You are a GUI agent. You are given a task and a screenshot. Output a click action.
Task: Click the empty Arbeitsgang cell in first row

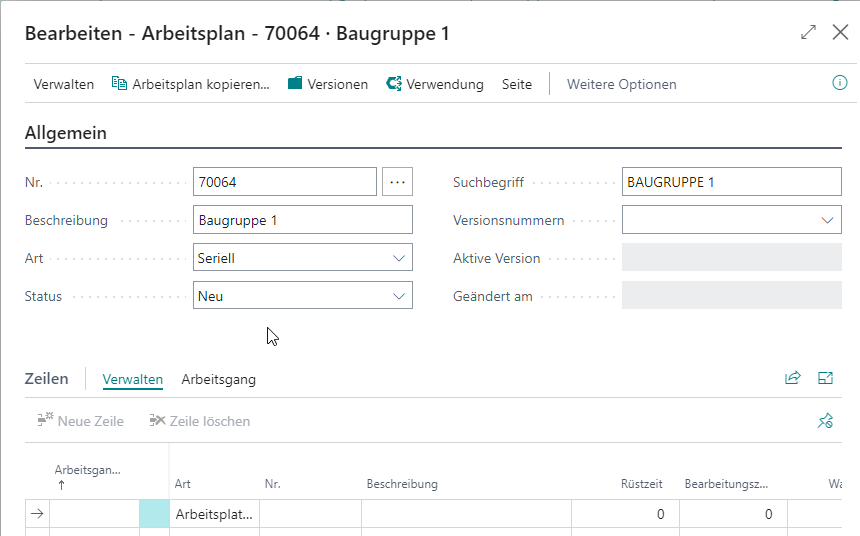[x=94, y=514]
